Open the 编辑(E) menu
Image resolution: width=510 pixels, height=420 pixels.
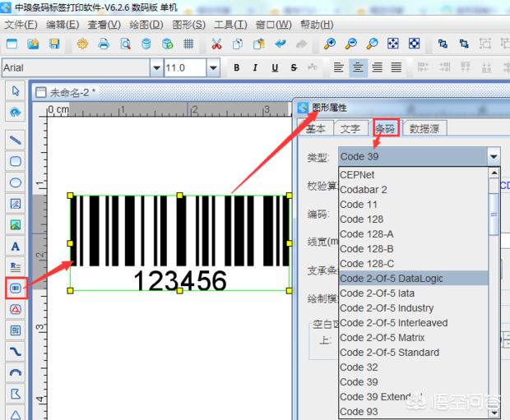63,25
